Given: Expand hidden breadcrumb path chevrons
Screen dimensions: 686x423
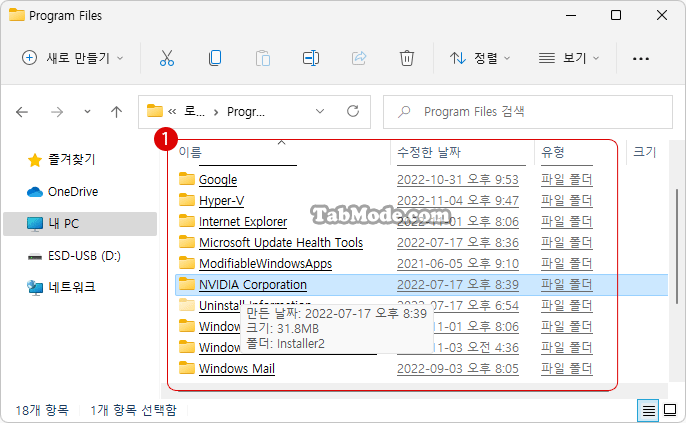Looking at the screenshot, I should click(172, 112).
